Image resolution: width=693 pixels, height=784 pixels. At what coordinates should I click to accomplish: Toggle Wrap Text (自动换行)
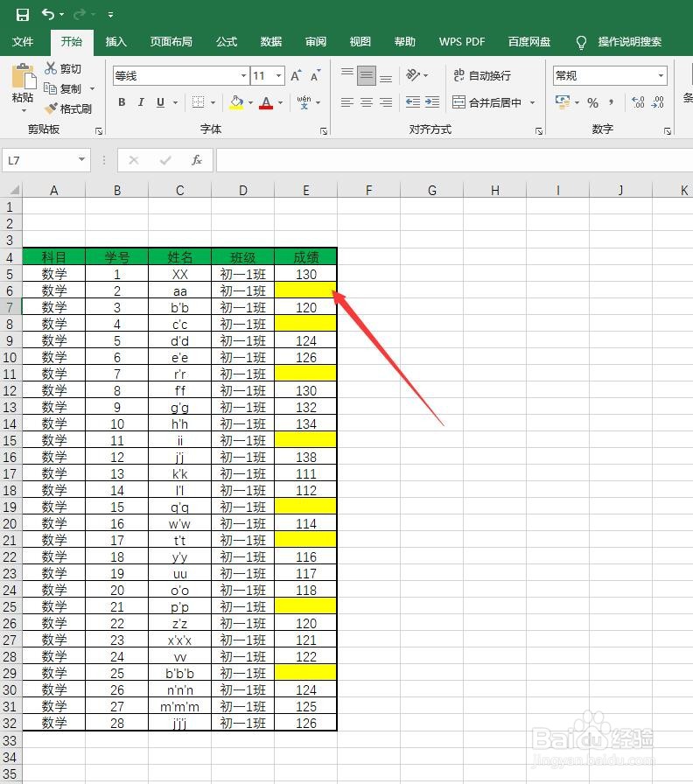[482, 75]
